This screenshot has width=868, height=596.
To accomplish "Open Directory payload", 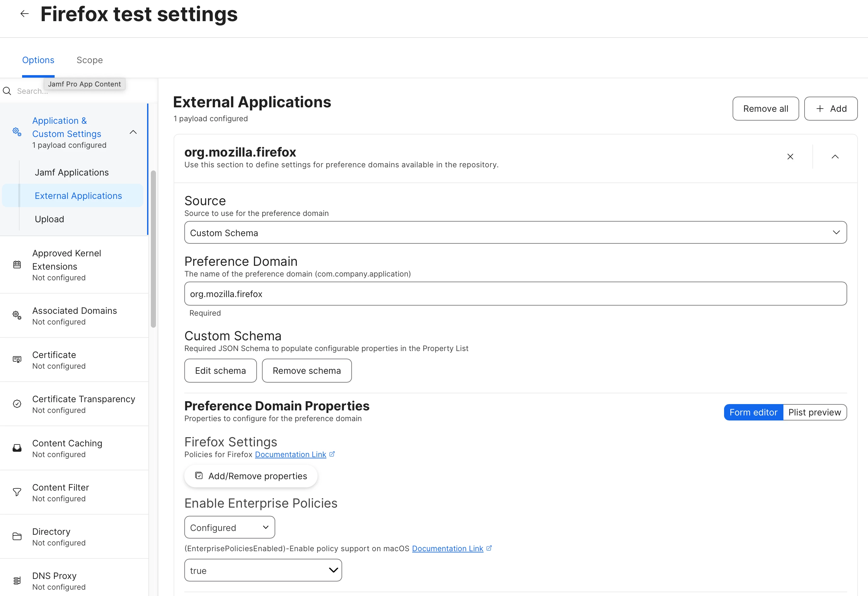I will coord(74,536).
